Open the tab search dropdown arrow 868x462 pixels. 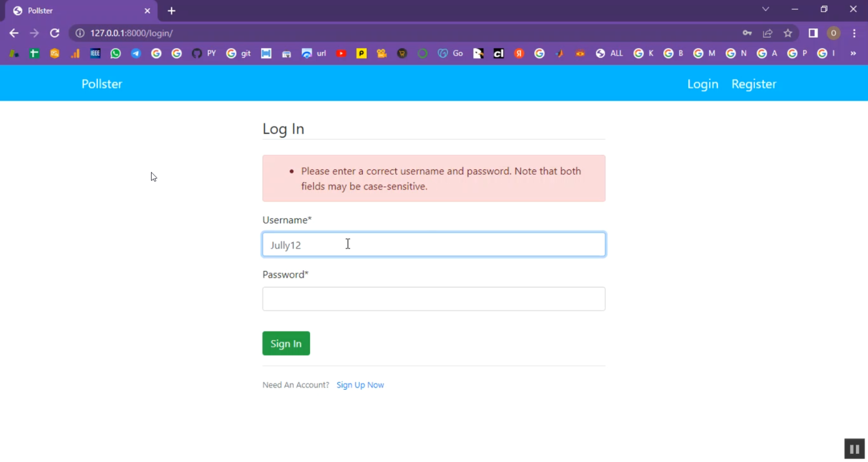click(766, 9)
